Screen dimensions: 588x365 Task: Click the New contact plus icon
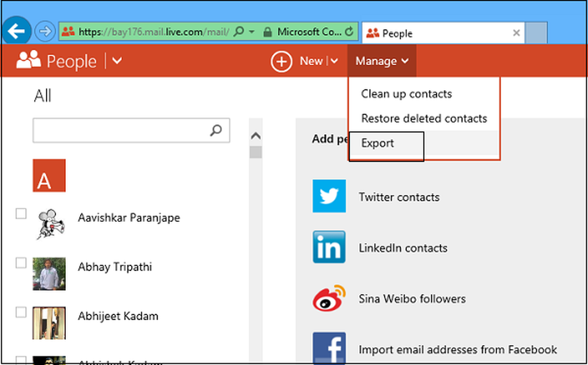pos(282,61)
